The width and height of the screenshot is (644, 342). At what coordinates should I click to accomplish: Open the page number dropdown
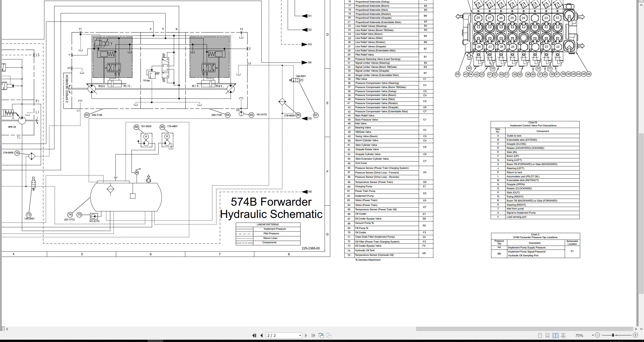[300, 335]
